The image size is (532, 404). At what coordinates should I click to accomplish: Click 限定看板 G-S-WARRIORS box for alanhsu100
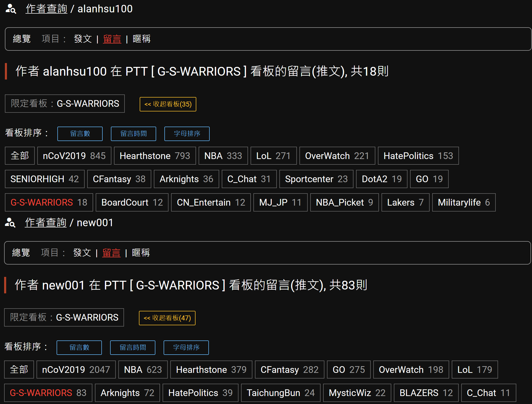[x=65, y=103]
